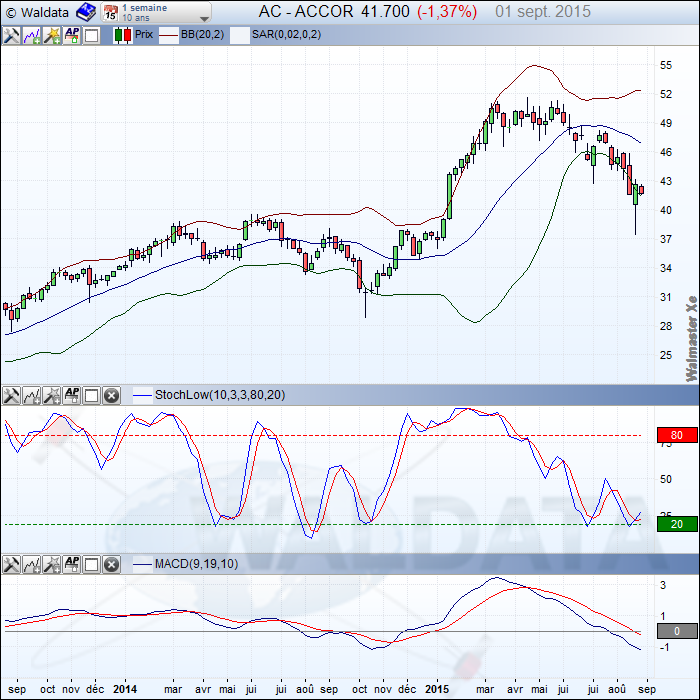Click the AP icon in MACD panel

pyautogui.click(x=71, y=565)
